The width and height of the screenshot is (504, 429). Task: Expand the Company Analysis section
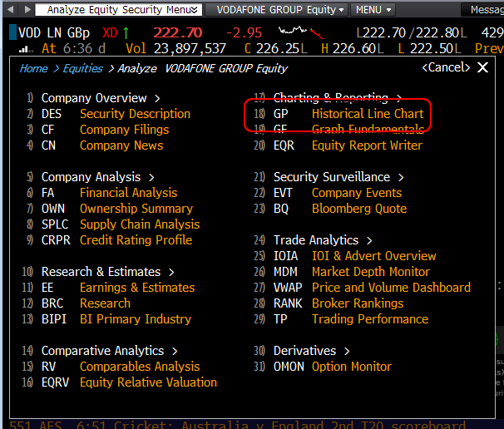click(97, 177)
